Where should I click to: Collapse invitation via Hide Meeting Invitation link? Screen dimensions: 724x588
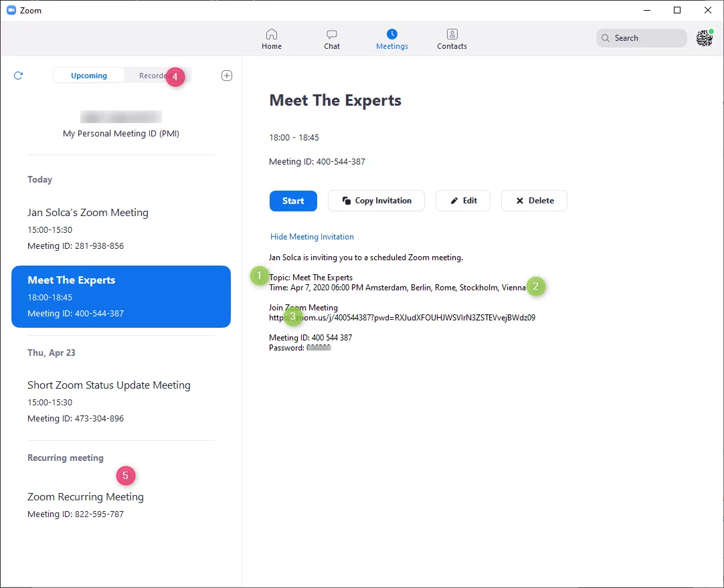tap(312, 237)
